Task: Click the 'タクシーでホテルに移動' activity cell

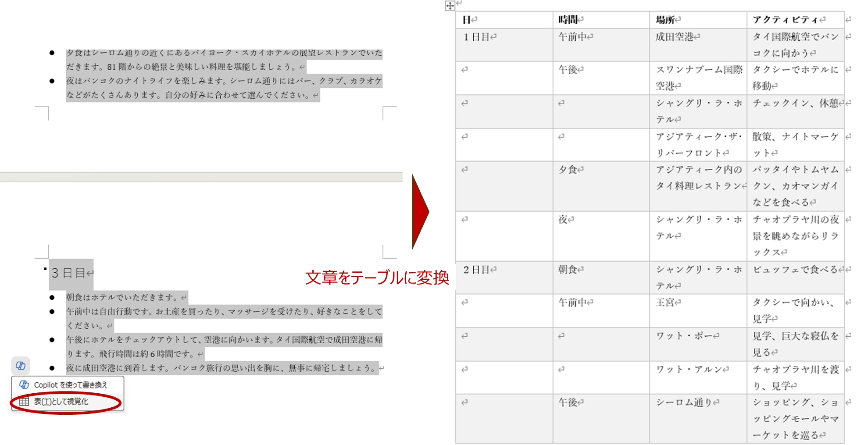Action: (x=796, y=78)
